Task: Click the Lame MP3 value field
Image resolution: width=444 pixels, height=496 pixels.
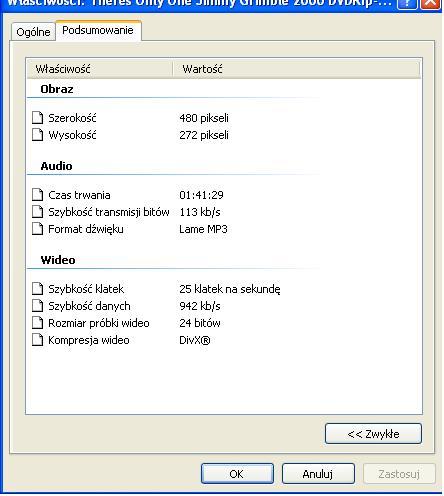Action: pos(203,229)
